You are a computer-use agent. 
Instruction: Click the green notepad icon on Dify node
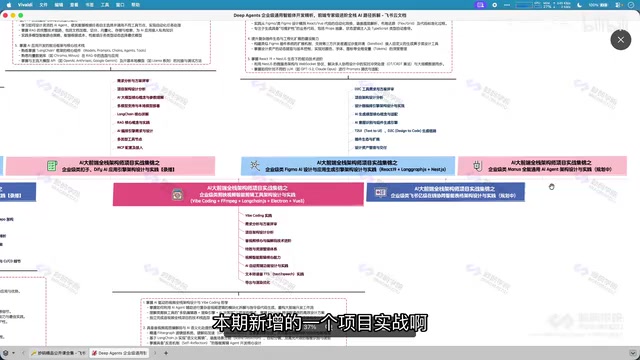52,166
